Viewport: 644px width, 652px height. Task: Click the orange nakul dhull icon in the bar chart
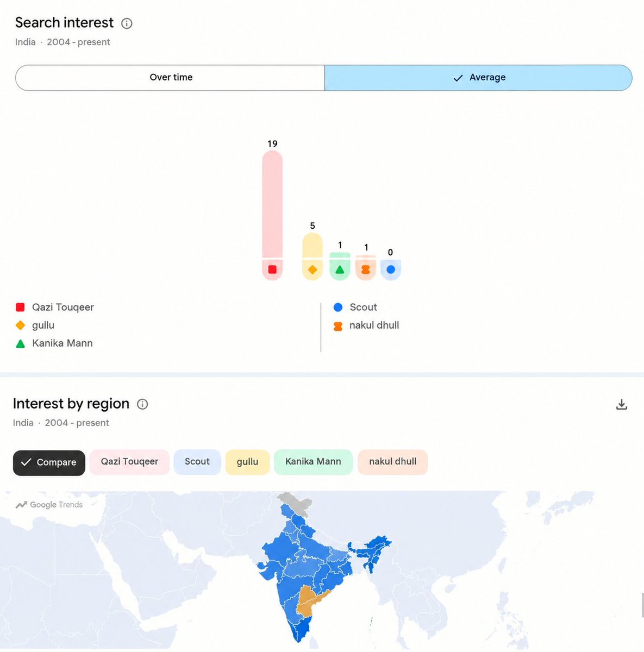[366, 269]
